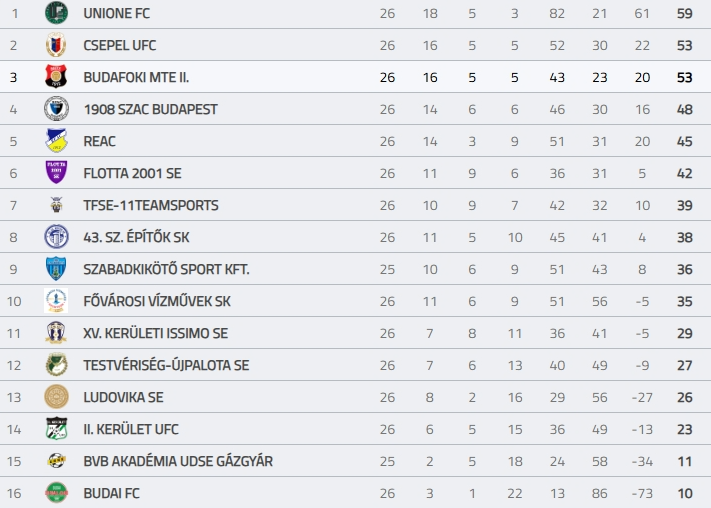This screenshot has height=508, width=711.
Task: Open the Ludovika SE gold emblem
Action: (56, 397)
